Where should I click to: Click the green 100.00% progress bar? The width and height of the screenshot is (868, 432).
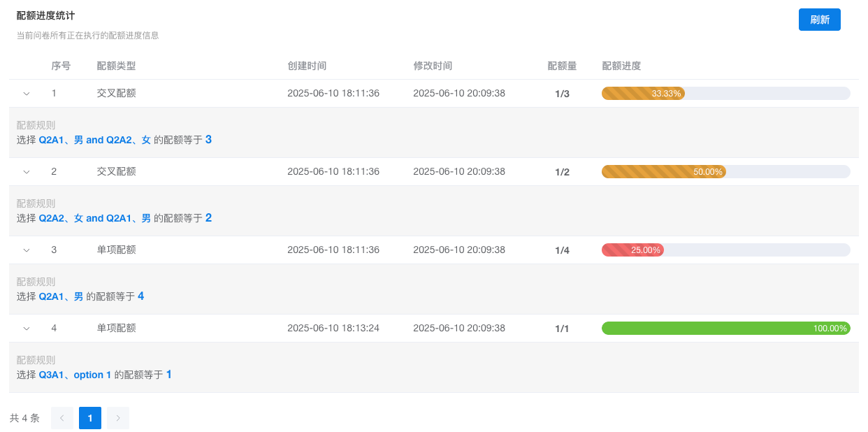coord(725,329)
